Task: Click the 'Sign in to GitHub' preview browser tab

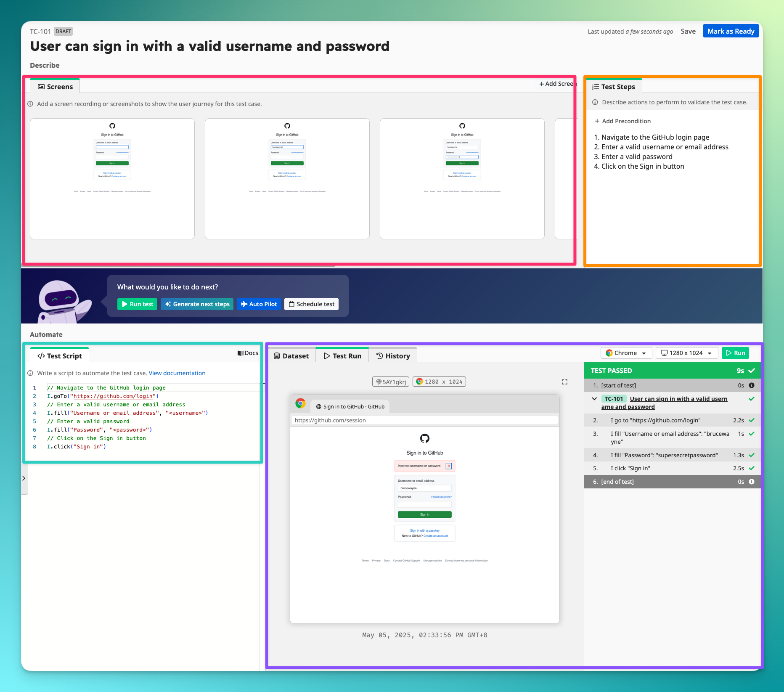Action: click(350, 406)
